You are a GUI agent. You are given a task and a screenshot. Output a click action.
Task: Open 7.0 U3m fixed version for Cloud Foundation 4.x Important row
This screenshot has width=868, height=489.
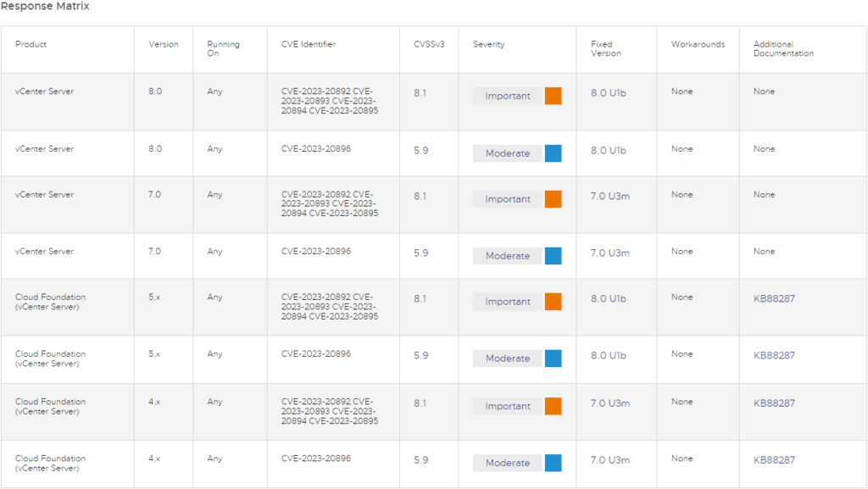[610, 403]
